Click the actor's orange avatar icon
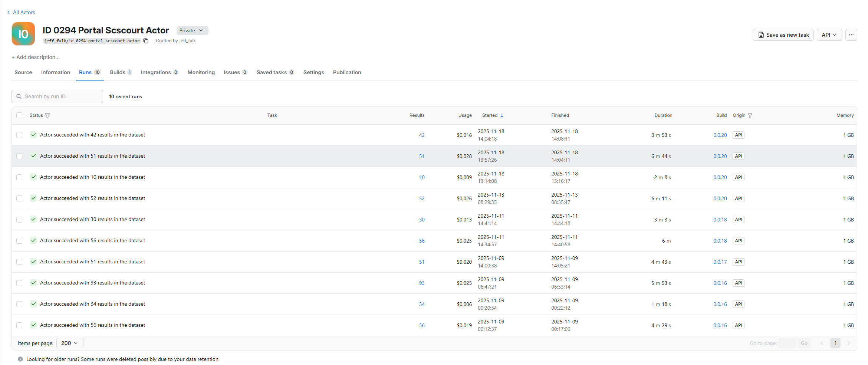This screenshot has height=365, width=868. pos(23,34)
